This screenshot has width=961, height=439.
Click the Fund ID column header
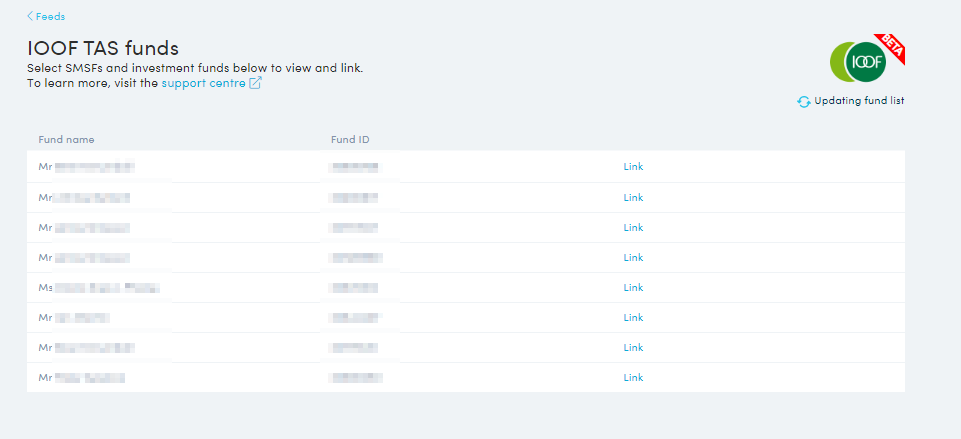tap(350, 140)
